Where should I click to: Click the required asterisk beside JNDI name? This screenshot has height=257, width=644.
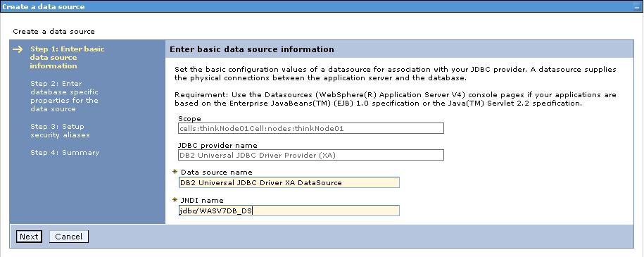coord(175,200)
